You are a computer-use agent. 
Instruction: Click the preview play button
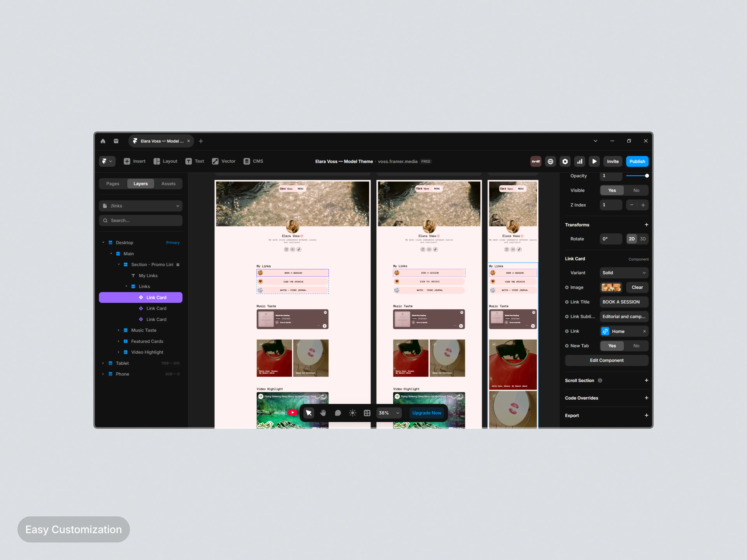(x=594, y=161)
